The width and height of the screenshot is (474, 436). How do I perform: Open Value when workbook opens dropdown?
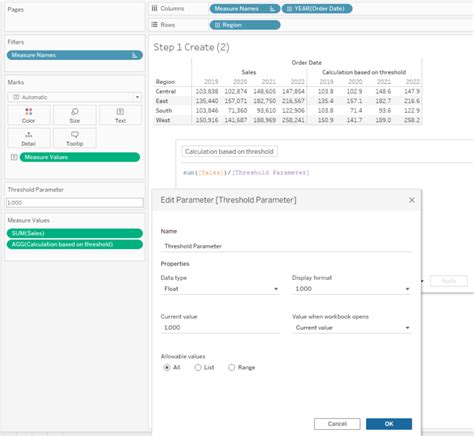[352, 328]
